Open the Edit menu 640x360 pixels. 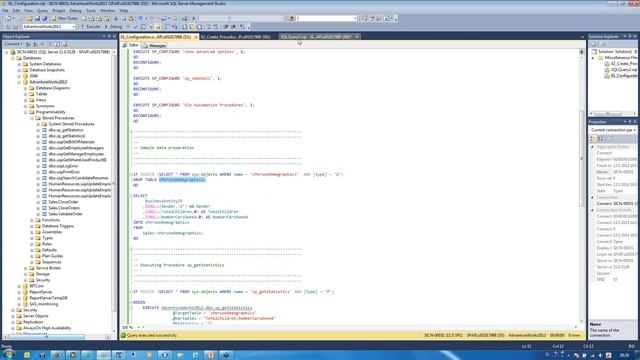(16, 11)
